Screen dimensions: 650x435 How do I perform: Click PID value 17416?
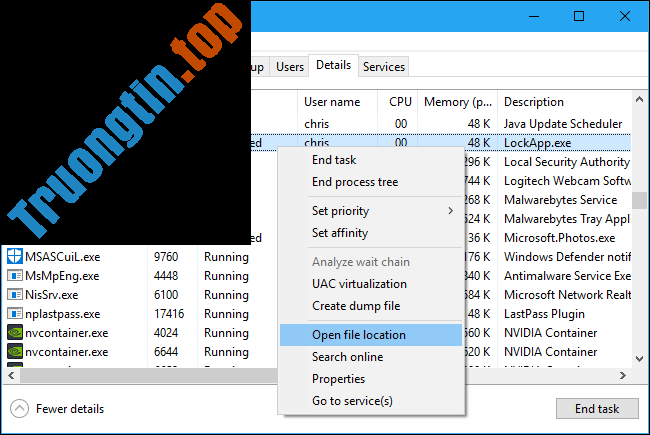click(x=169, y=314)
